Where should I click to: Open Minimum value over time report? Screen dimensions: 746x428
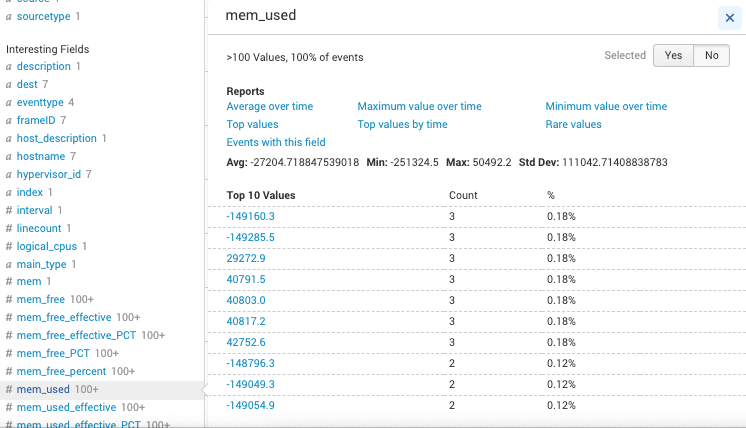606,106
